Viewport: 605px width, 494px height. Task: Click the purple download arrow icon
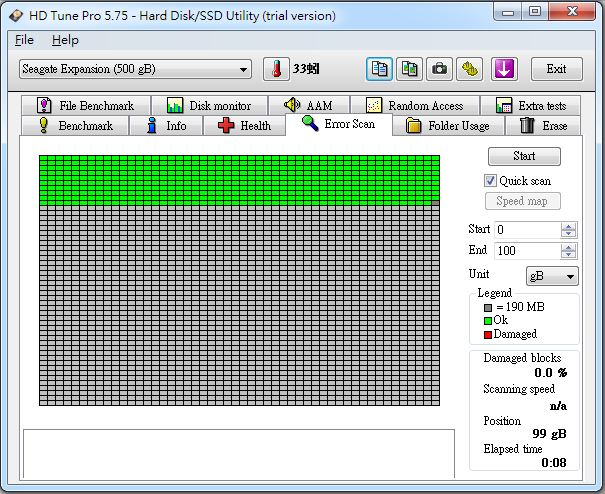tap(504, 69)
